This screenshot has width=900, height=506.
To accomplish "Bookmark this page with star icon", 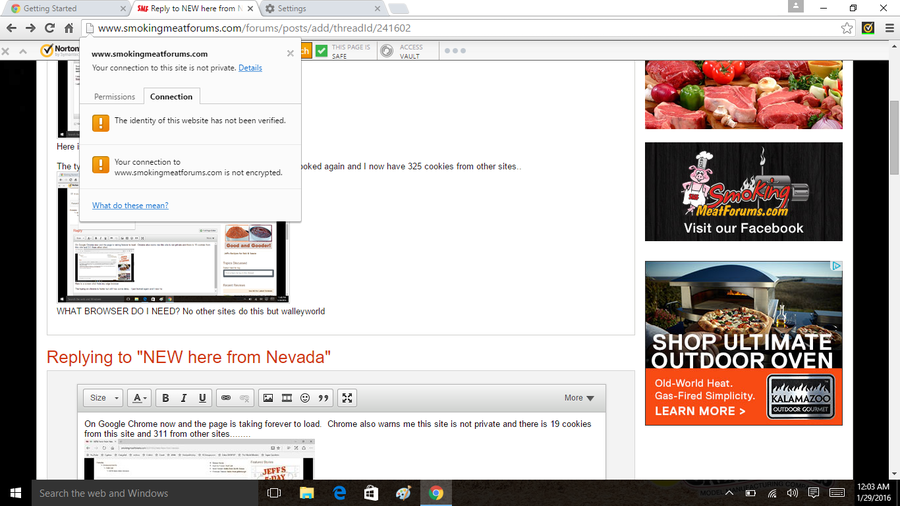I will coord(847,28).
